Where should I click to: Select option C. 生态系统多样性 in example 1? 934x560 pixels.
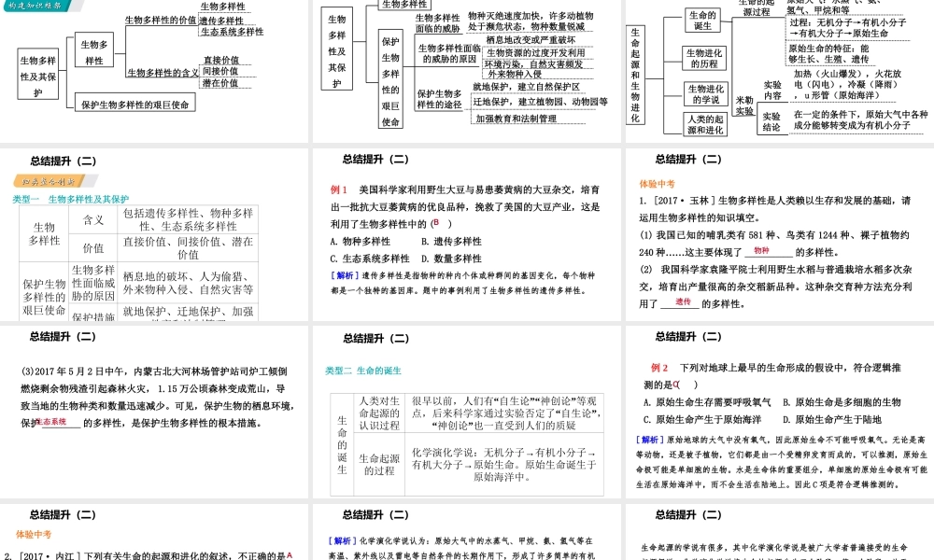[370, 259]
